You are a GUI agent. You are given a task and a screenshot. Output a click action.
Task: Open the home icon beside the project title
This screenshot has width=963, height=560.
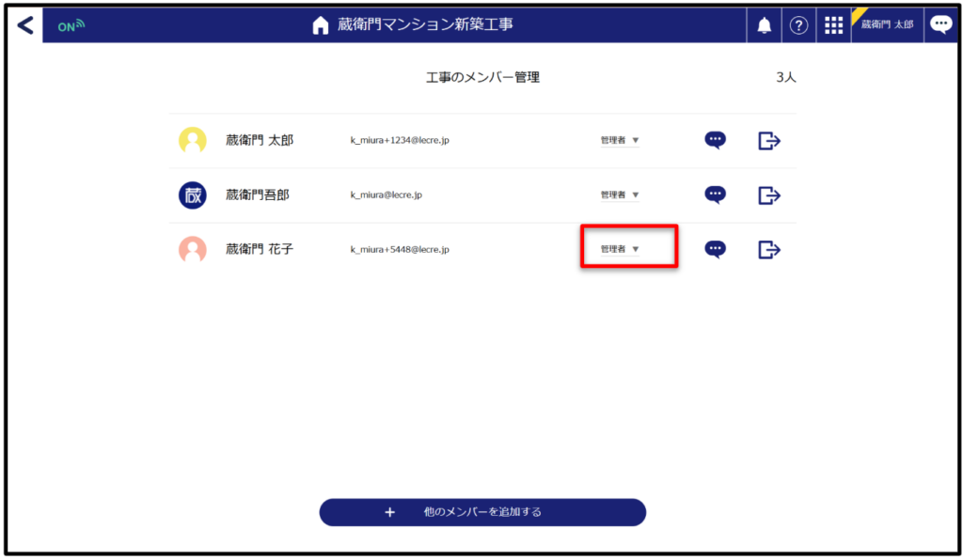click(320, 25)
